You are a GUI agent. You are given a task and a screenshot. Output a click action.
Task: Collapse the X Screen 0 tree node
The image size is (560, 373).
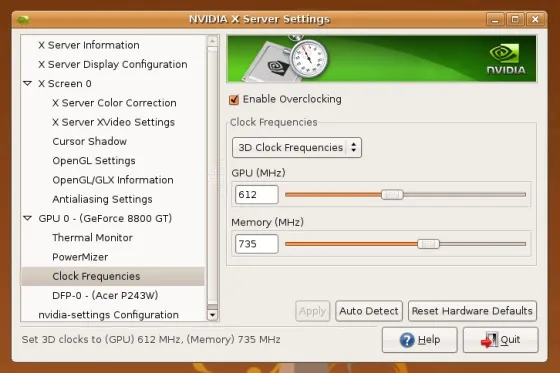click(28, 84)
